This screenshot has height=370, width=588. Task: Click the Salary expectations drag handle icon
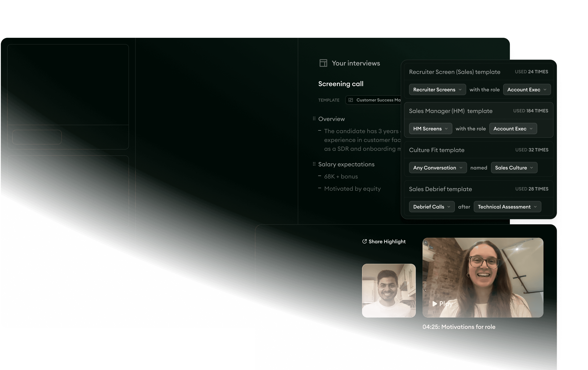pyautogui.click(x=314, y=164)
